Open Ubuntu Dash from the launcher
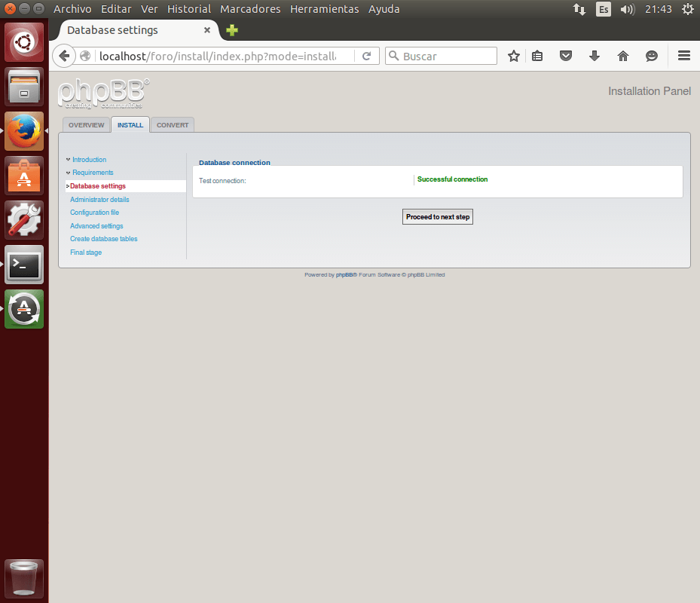The height and width of the screenshot is (603, 700). [24, 42]
